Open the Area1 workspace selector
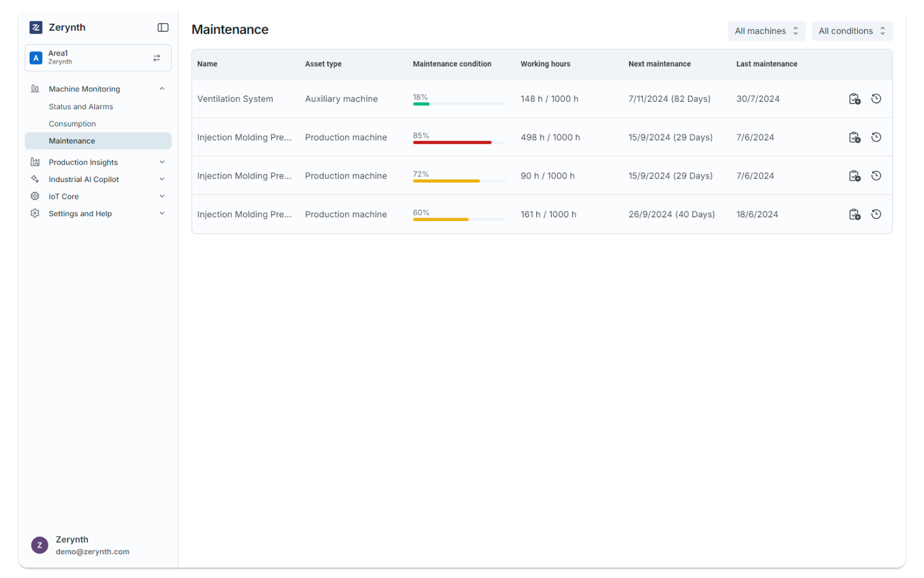Screen dimensions: 924x578 click(98, 58)
